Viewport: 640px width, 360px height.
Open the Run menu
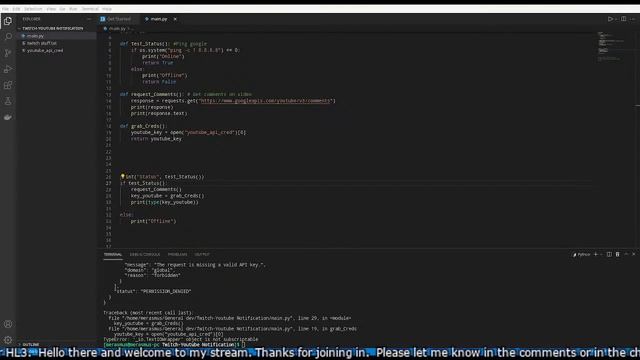[x=73, y=9]
